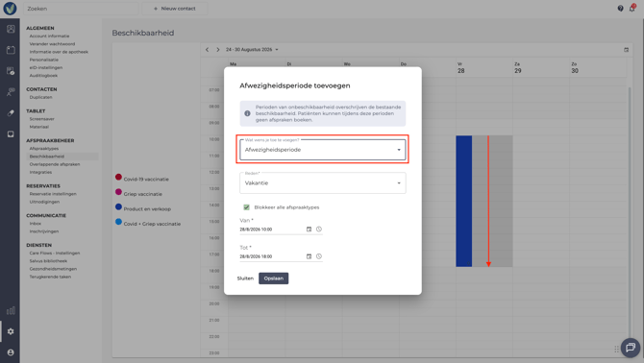644x363 pixels.
Task: Open Salvus bibliotheek link
Action: [48, 261]
